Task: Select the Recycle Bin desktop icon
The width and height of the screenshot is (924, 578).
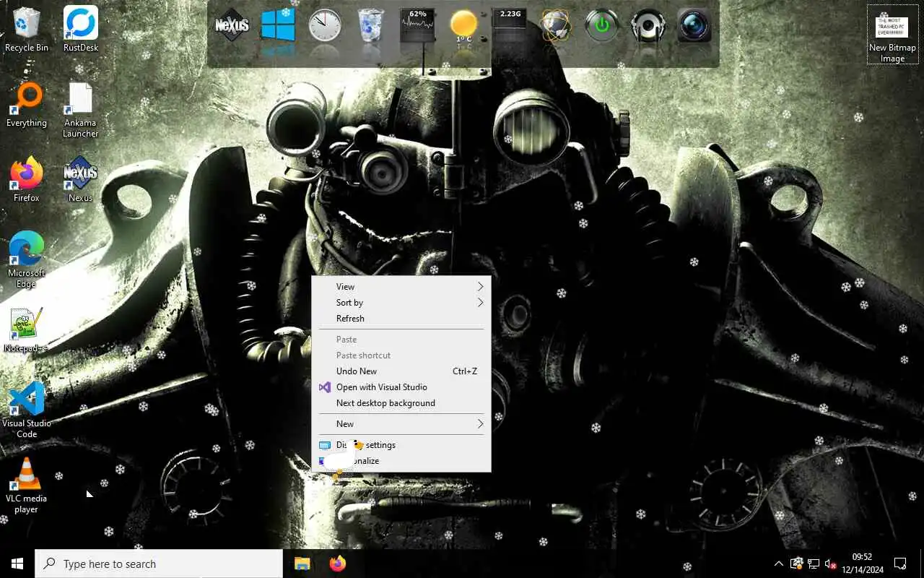Action: [x=27, y=30]
